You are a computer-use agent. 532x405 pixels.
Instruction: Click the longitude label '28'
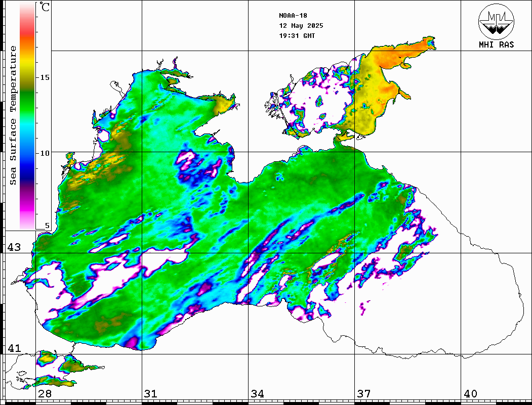click(x=45, y=394)
